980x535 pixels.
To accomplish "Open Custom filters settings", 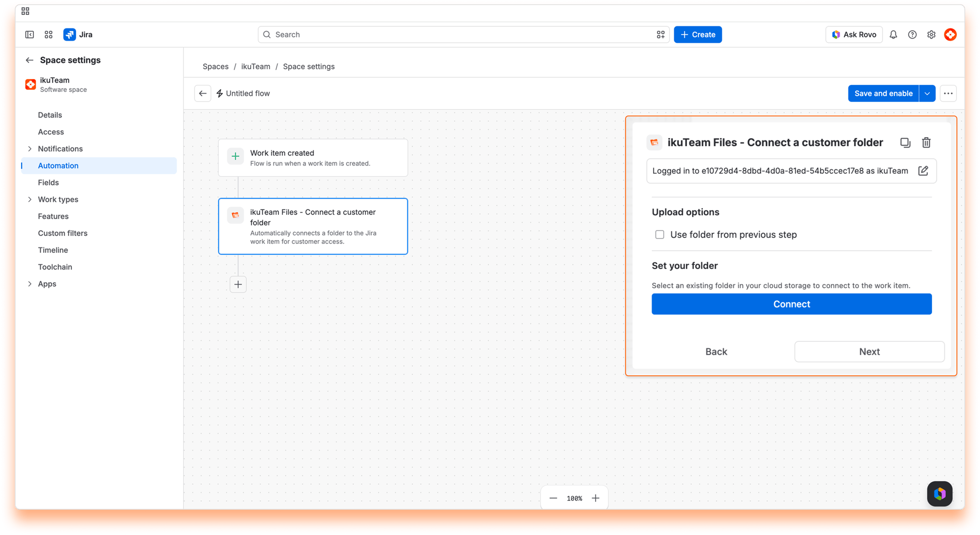I will click(x=63, y=233).
